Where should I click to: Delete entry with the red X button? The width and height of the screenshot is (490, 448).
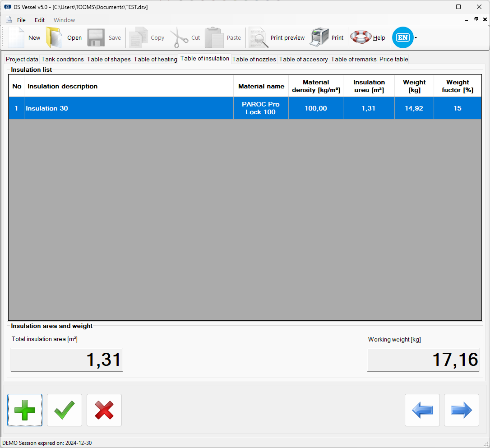[104, 410]
